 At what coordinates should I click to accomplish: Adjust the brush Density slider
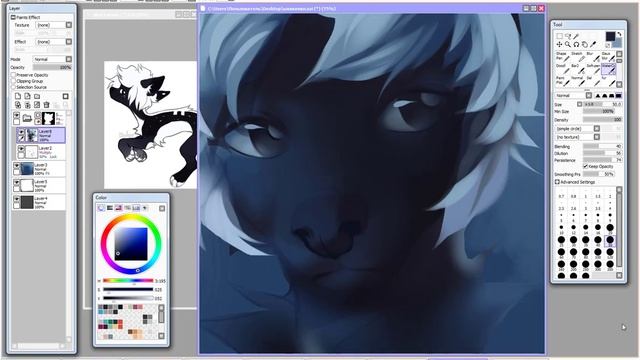point(602,120)
